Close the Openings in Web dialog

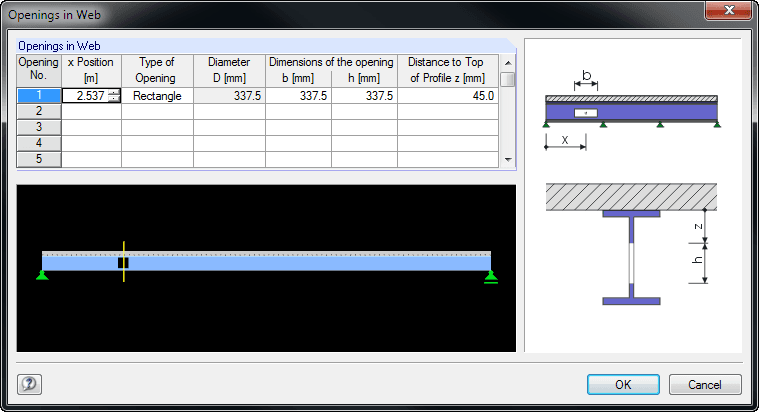tap(728, 10)
